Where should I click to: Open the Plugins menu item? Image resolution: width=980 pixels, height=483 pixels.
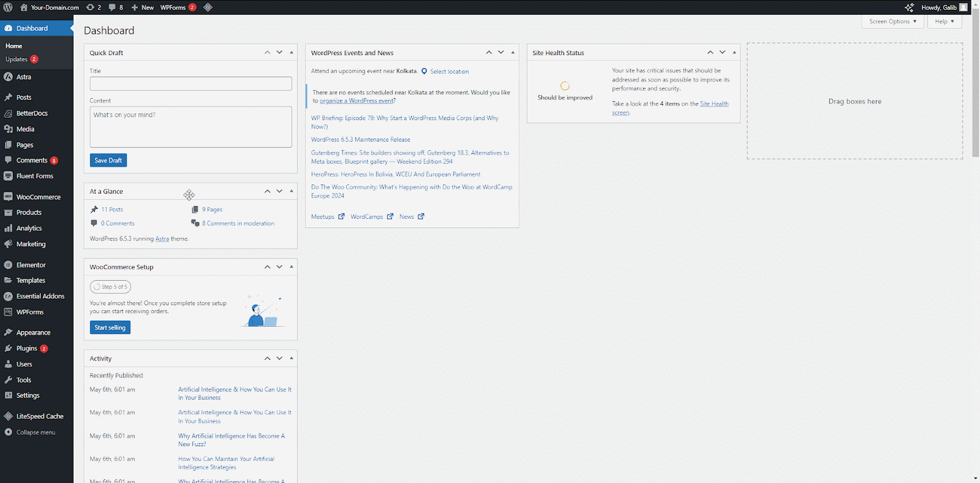[x=37, y=348]
